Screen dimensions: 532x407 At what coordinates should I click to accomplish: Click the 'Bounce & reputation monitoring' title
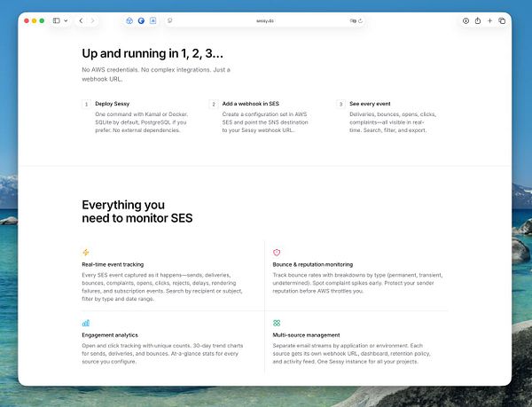313,264
